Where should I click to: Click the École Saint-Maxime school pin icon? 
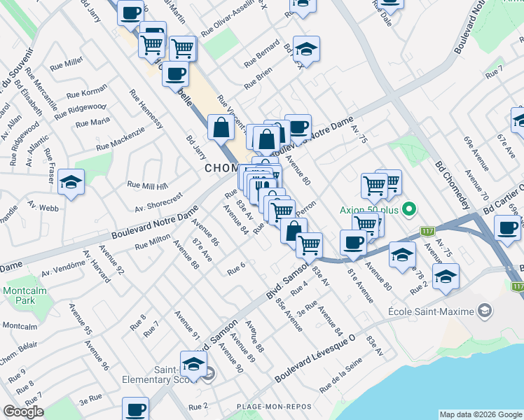point(485,311)
